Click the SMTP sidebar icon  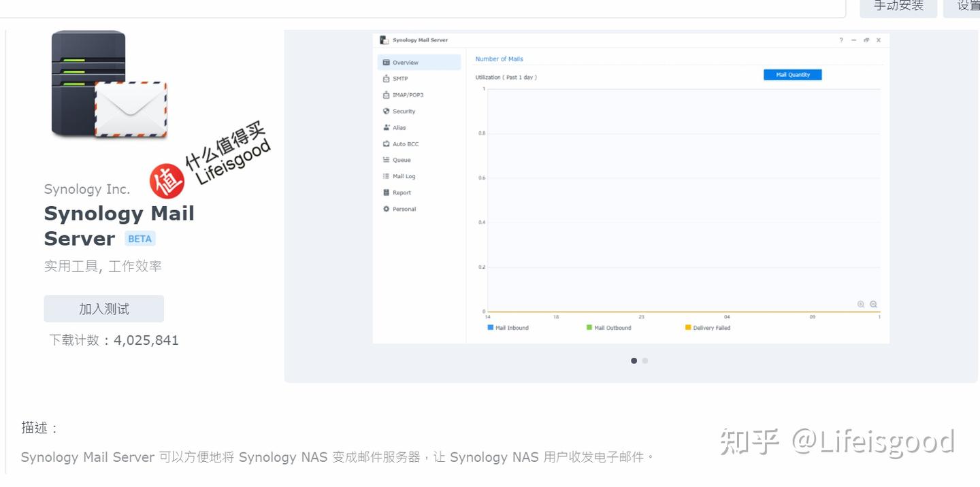coord(386,79)
